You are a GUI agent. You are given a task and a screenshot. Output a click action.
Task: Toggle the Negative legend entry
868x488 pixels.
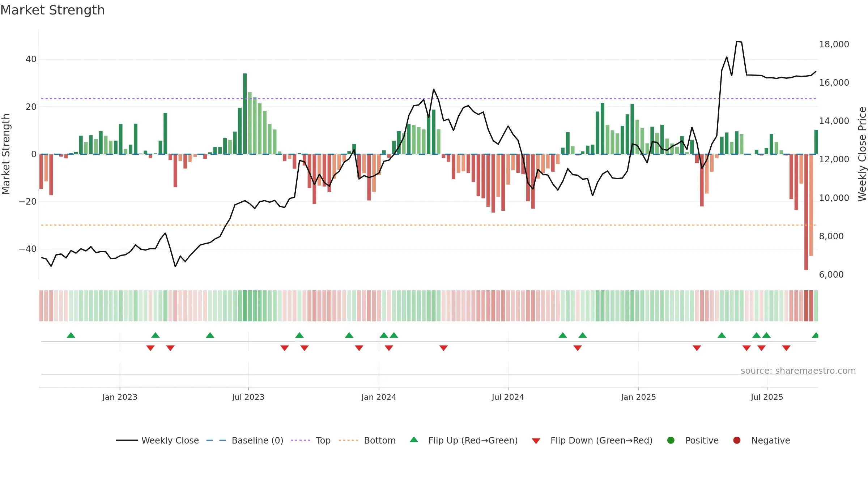coord(761,440)
